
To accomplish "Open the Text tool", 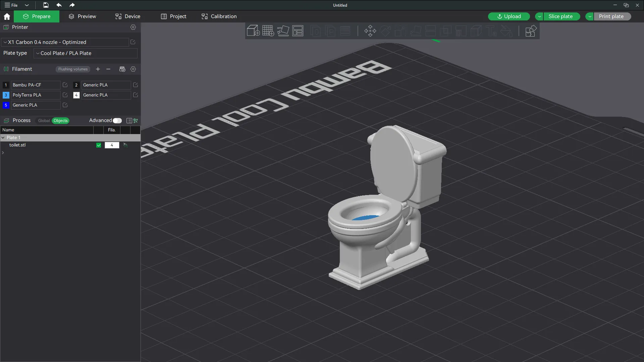I will [x=491, y=31].
